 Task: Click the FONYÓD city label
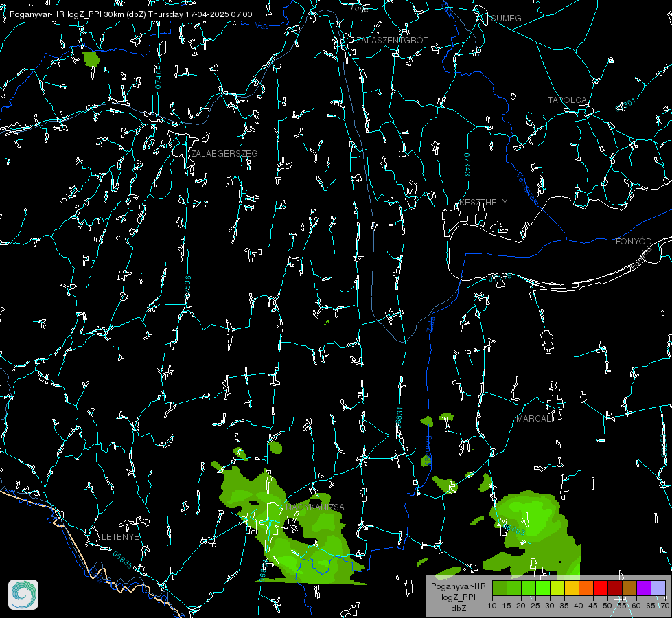point(634,242)
